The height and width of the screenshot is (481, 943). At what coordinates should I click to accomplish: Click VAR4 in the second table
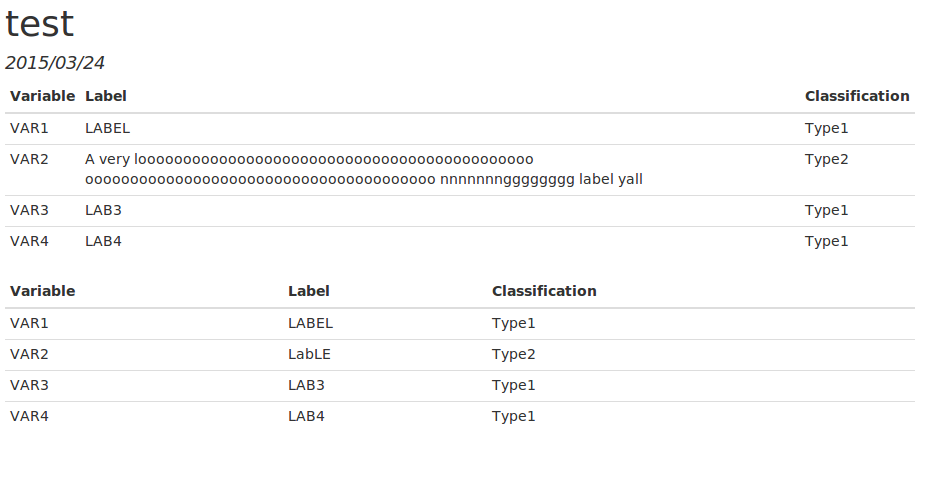coord(29,416)
